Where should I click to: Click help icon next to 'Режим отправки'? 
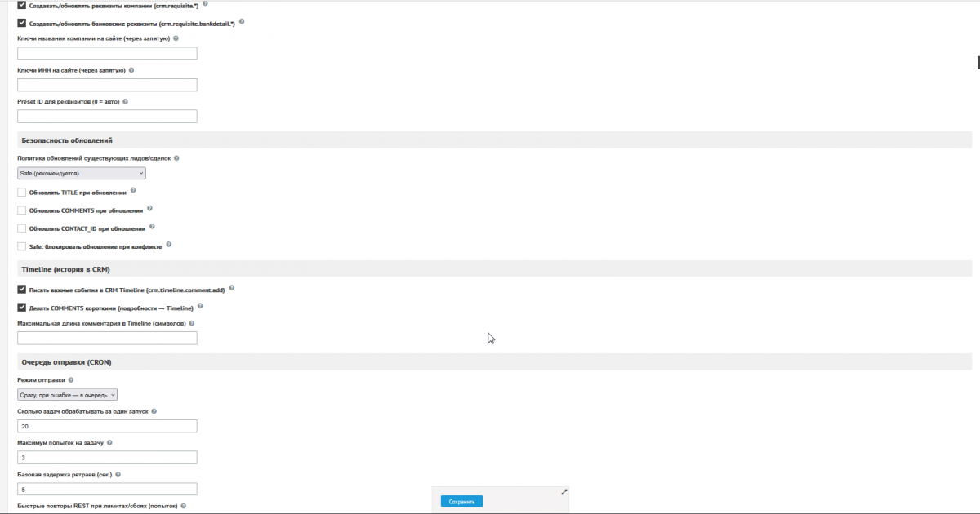click(71, 380)
